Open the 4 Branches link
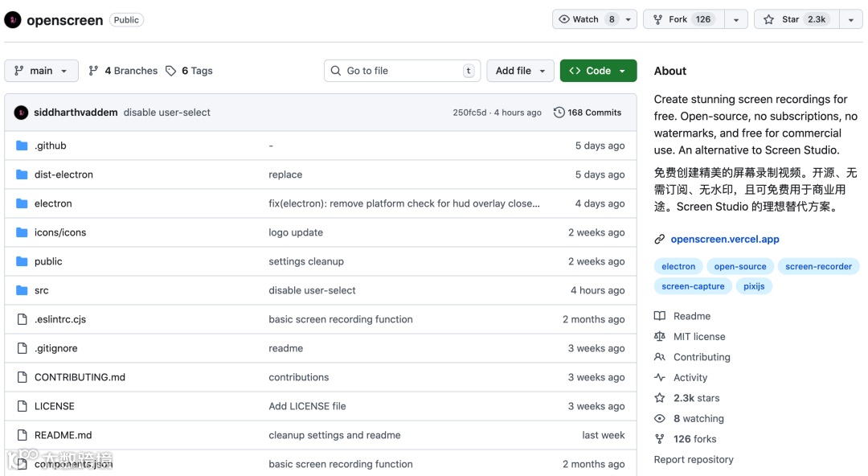Screen dimensions: 868x476 tap(124, 71)
